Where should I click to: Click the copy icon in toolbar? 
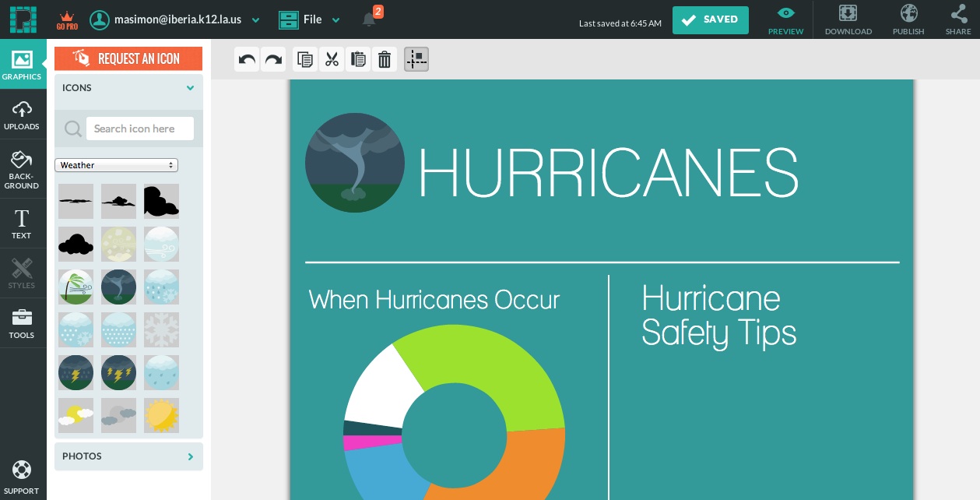tap(305, 60)
